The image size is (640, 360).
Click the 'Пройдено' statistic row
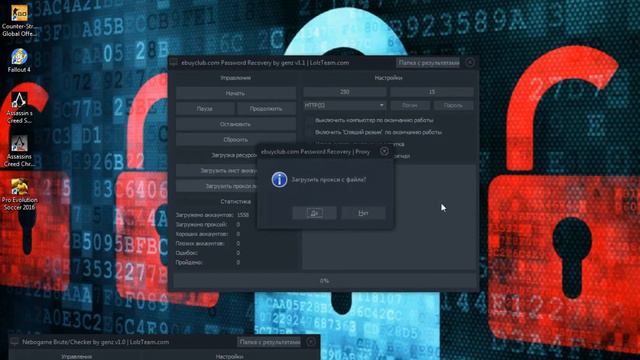pyautogui.click(x=208, y=262)
